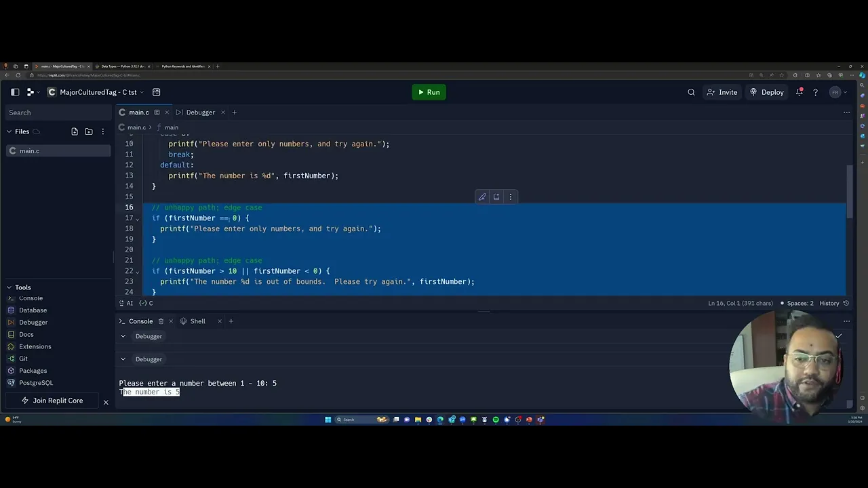The image size is (868, 488).
Task: Close the Debugger editor tab
Action: pos(222,113)
